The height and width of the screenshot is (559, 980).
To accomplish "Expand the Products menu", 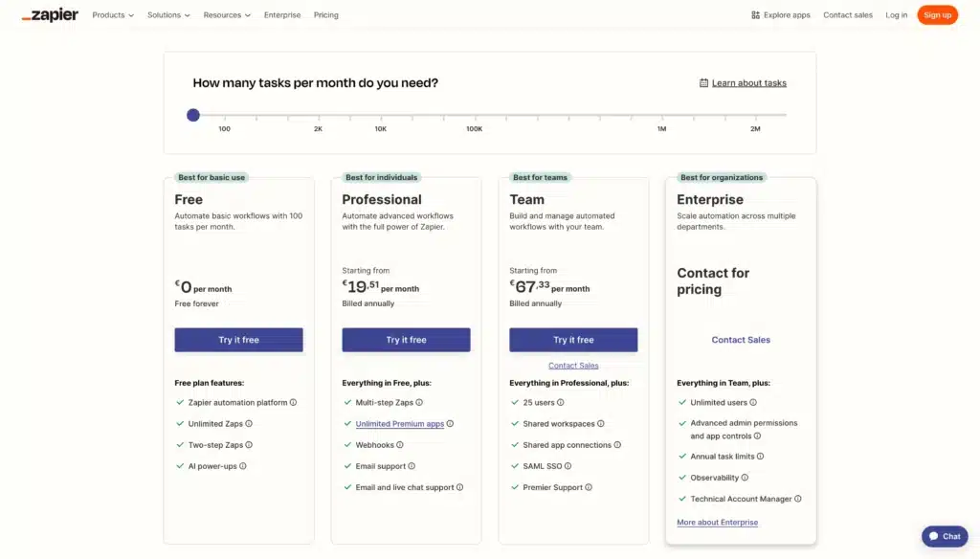I will [x=113, y=15].
